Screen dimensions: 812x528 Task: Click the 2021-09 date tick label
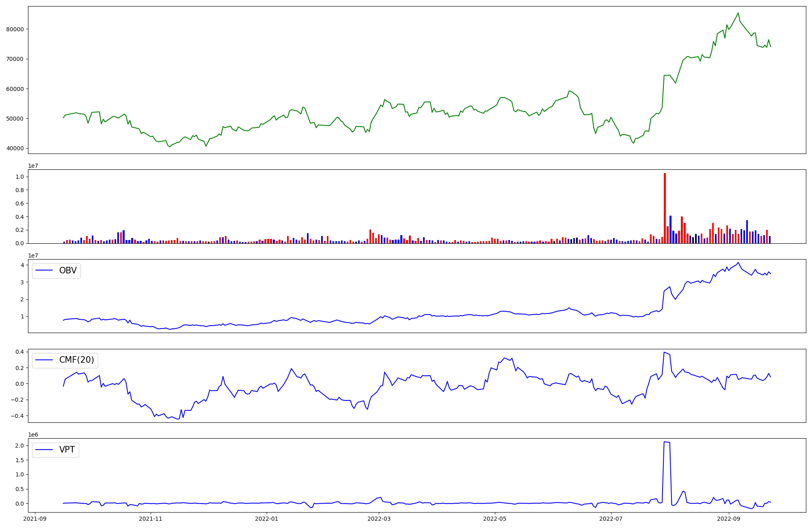click(35, 519)
